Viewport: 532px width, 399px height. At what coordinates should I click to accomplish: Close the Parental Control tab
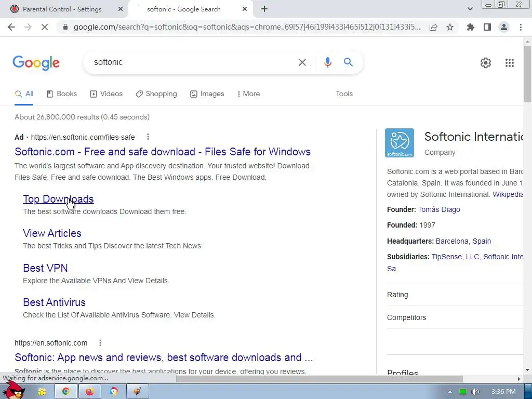tap(121, 9)
